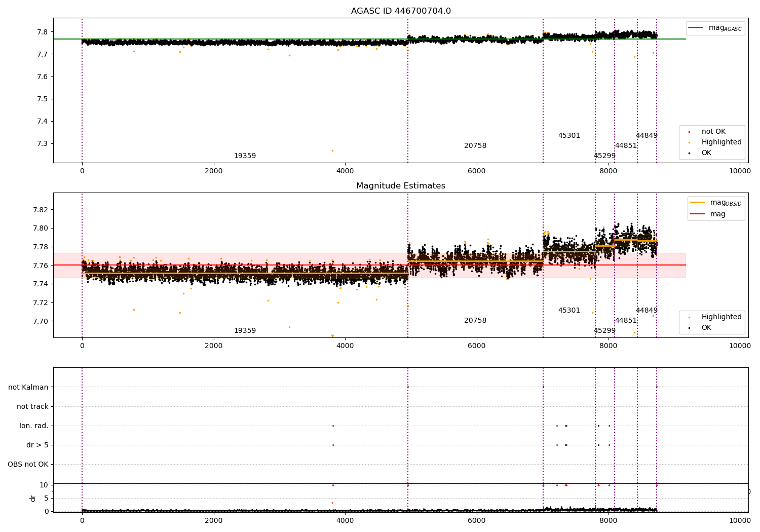
Task: Click y-tick 7.82 on Magnitude Estimates plot
Action: pyautogui.click(x=40, y=210)
